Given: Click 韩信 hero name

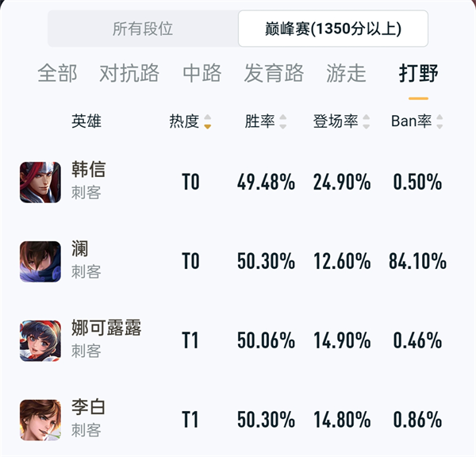Looking at the screenshot, I should [x=88, y=169].
